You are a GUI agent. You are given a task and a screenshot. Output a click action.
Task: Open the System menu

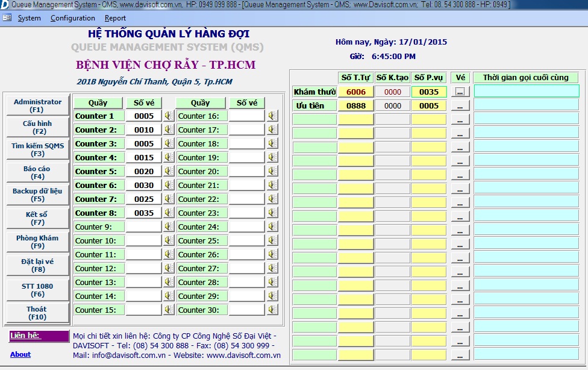coord(29,18)
